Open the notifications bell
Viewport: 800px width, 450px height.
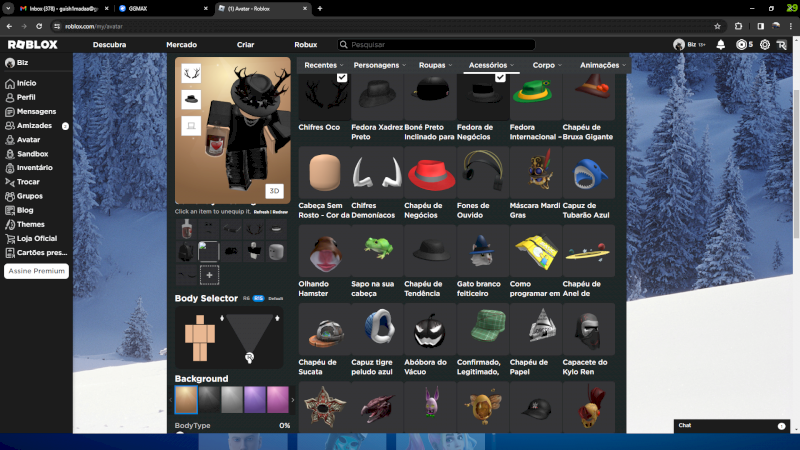(720, 45)
